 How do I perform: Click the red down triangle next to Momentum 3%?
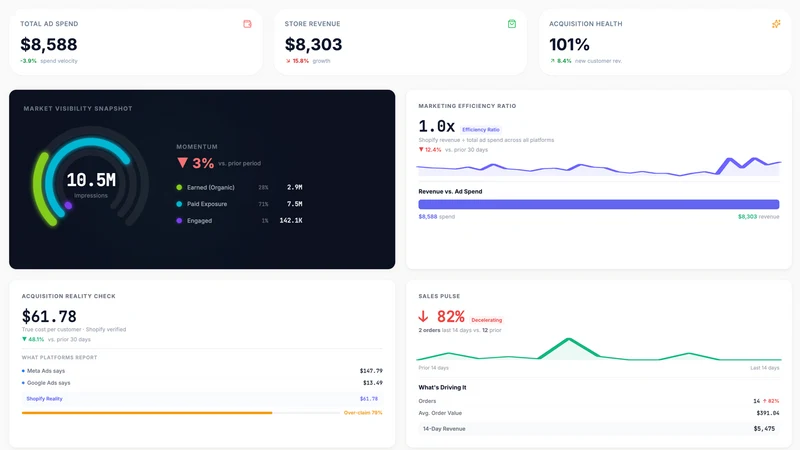click(x=182, y=163)
